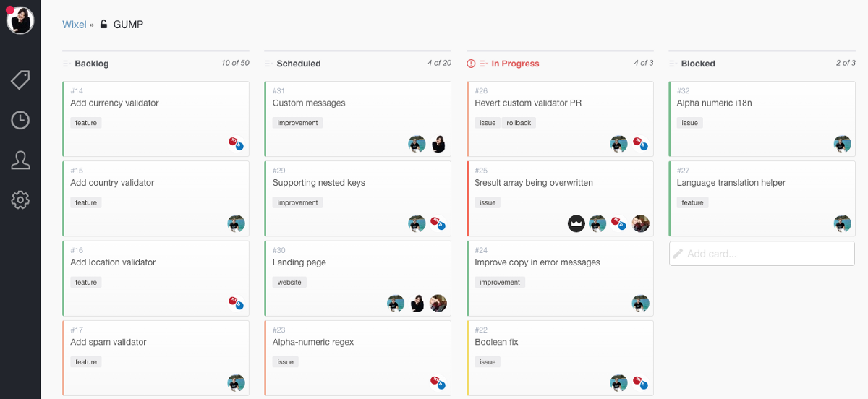Open the tags icon in sidebar

click(20, 80)
